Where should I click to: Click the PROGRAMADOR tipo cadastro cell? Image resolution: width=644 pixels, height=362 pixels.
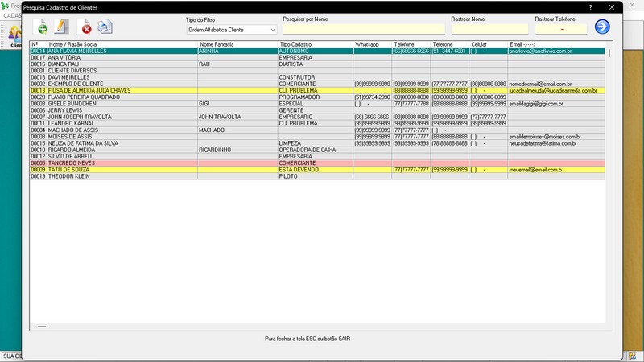click(316, 97)
